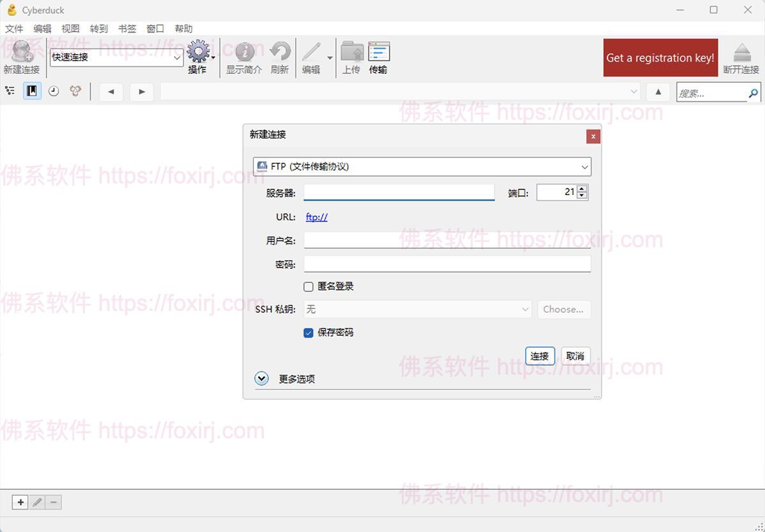Screen dimensions: 765x532
Task: Click the 刷新 refresh icon
Action: click(x=280, y=54)
